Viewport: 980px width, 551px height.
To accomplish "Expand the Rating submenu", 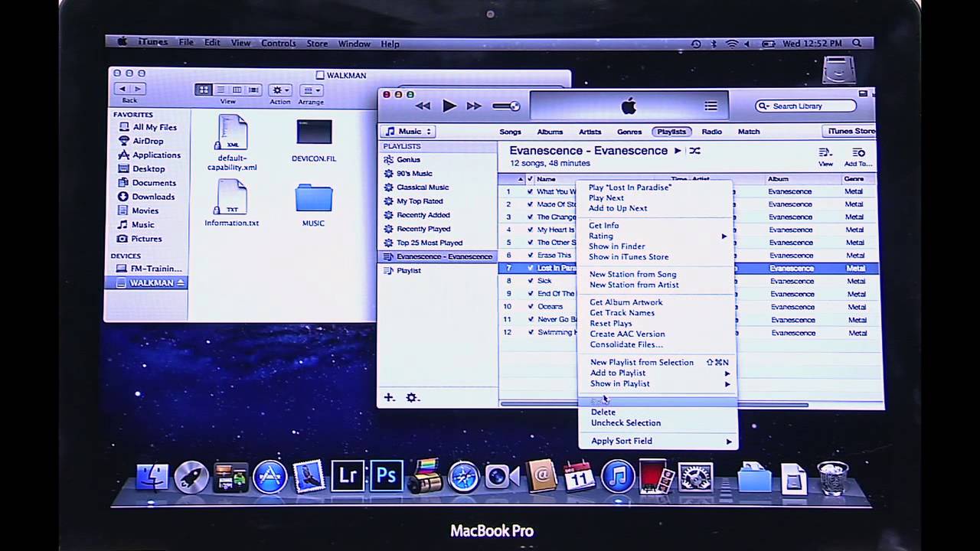I will click(658, 236).
